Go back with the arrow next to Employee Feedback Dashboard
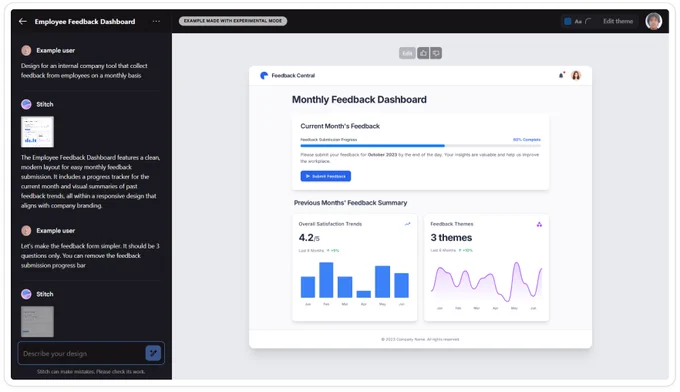680x392 pixels. (23, 21)
